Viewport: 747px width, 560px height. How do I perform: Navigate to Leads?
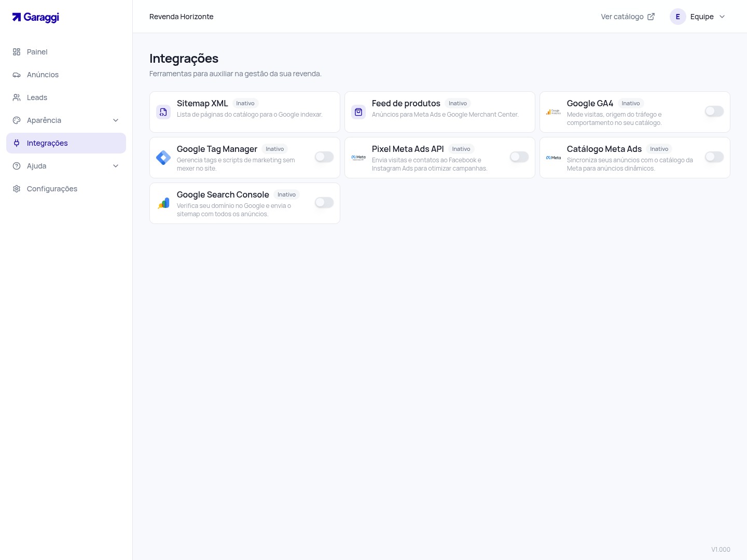coord(66,97)
